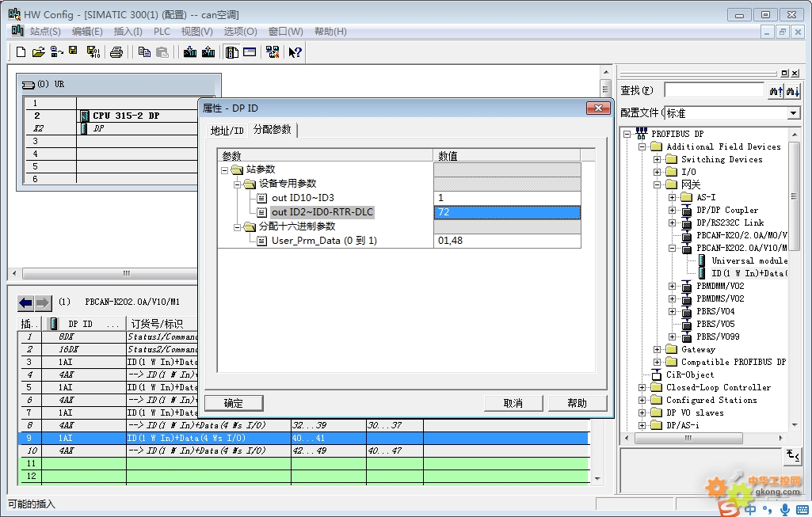Click the search-up binoculars icon
The image size is (812, 517).
pyautogui.click(x=776, y=90)
